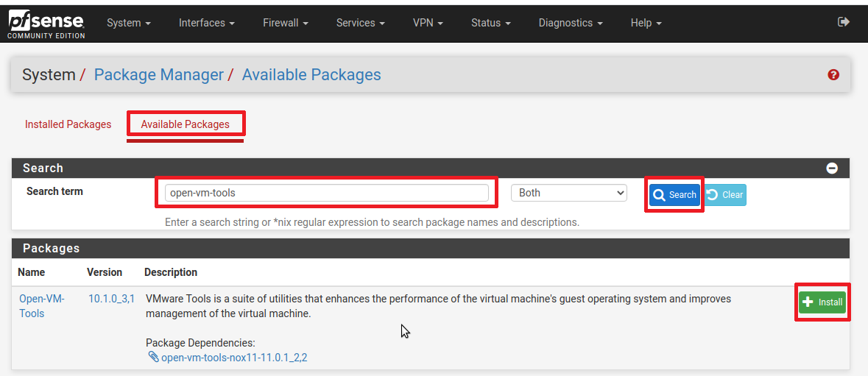The width and height of the screenshot is (868, 376).
Task: Click the pfSense Community Edition logo
Action: (x=46, y=24)
